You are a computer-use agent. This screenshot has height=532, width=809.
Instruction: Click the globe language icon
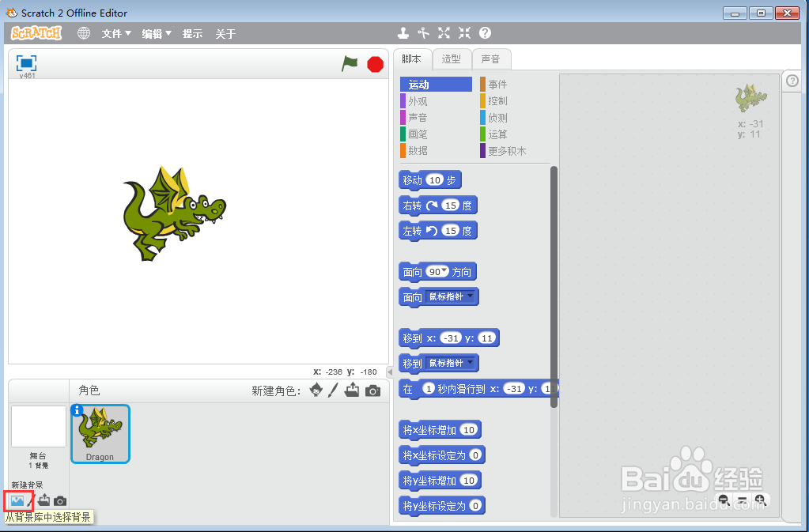click(84, 33)
